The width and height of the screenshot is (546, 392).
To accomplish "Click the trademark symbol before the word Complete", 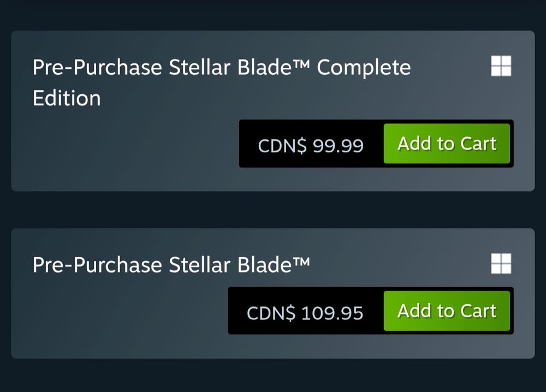I will (x=300, y=63).
